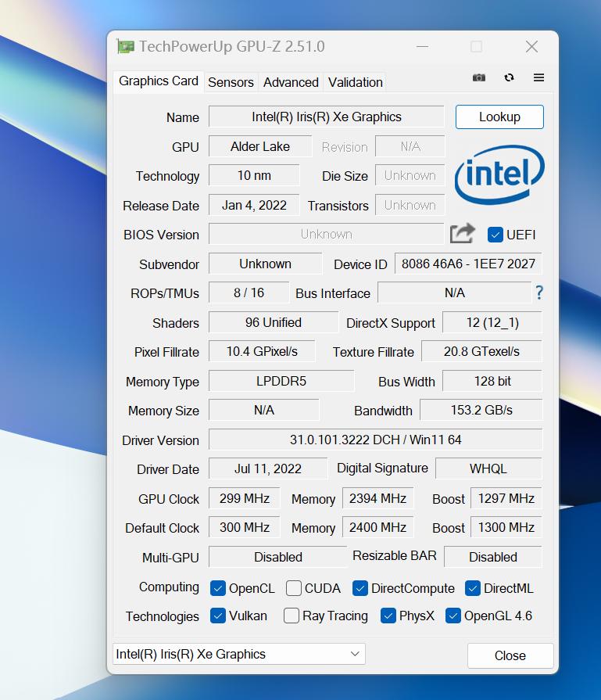
Task: Click the Driver Date value Jul 11, 2022
Action: click(x=268, y=468)
